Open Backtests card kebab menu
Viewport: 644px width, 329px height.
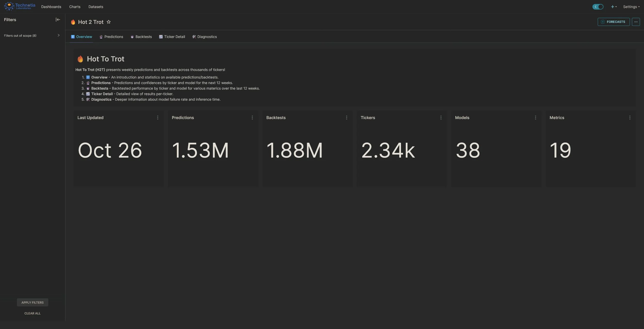coord(346,118)
